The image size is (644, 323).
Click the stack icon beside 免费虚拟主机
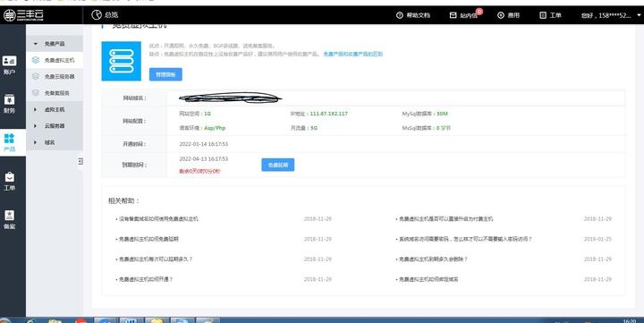(36, 60)
